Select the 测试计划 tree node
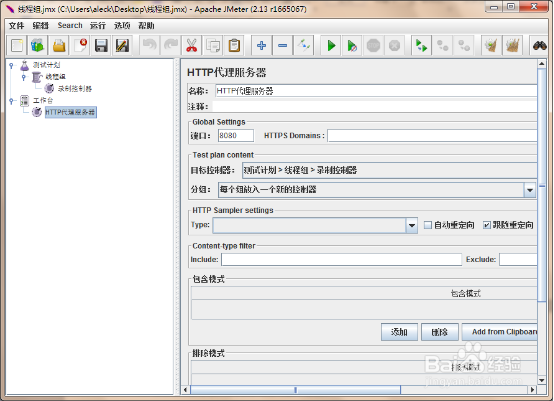The image size is (554, 401). click(x=46, y=65)
